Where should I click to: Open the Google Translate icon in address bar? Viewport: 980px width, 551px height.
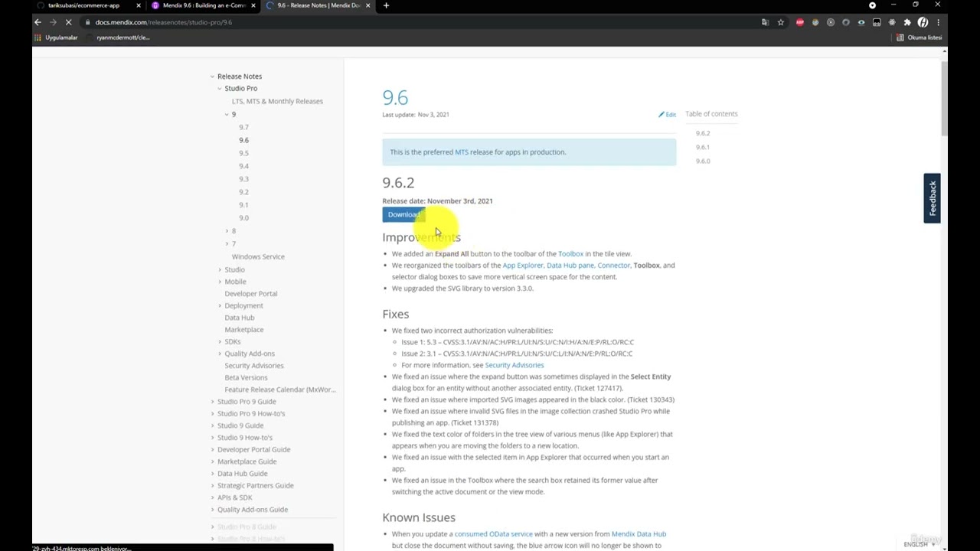click(765, 22)
